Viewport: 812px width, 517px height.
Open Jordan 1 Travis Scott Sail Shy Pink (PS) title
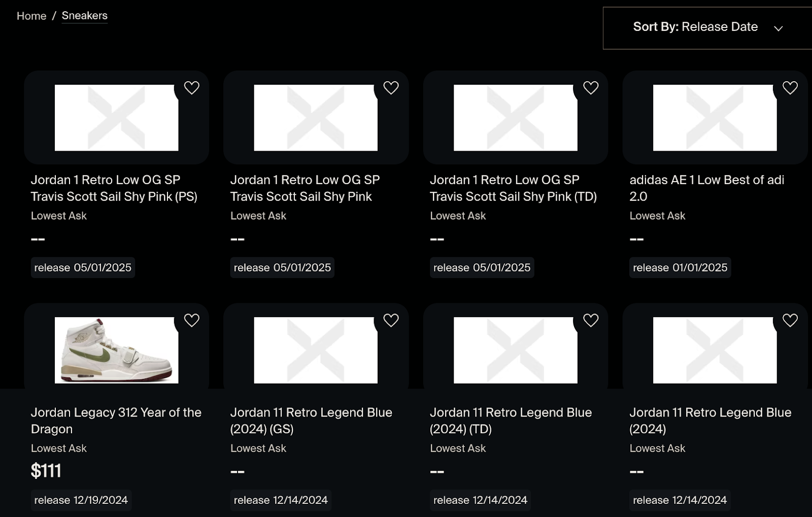click(x=114, y=188)
